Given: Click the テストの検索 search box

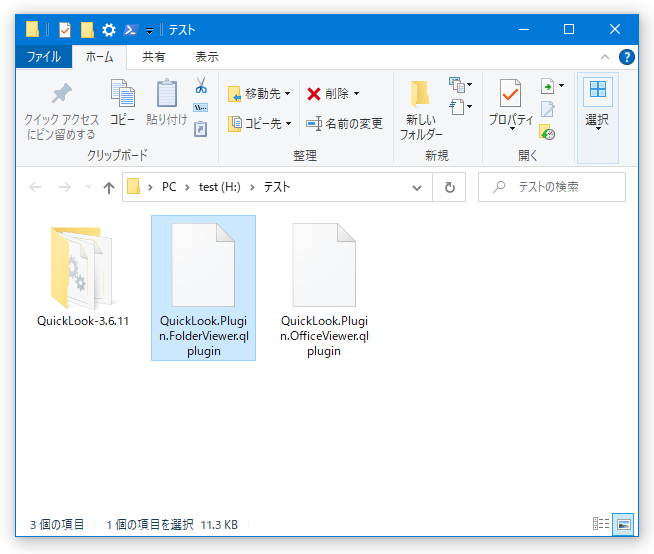Looking at the screenshot, I should click(x=552, y=187).
